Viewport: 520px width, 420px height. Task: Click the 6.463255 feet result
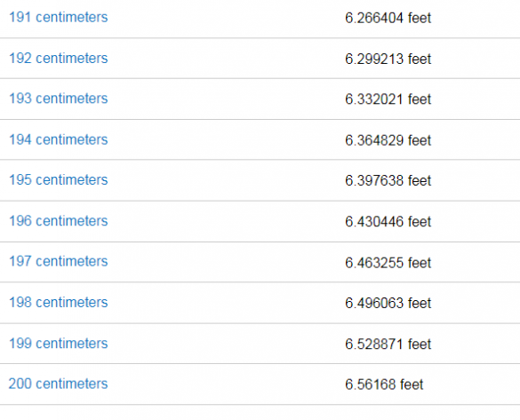click(x=388, y=263)
